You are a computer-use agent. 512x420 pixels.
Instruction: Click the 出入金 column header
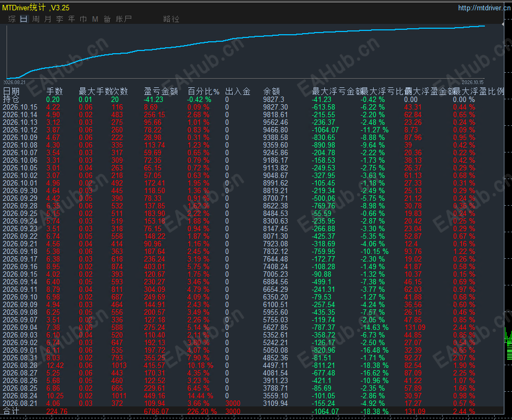pyautogui.click(x=238, y=91)
